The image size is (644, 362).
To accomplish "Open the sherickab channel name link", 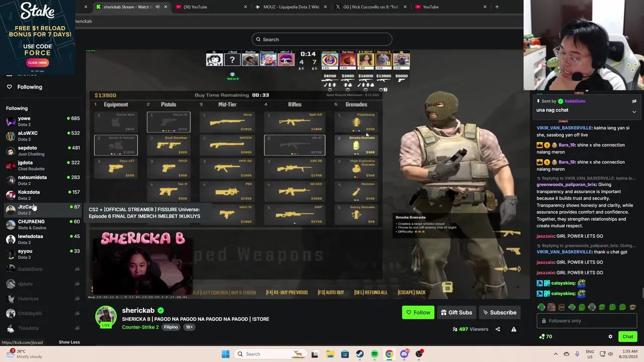I will pyautogui.click(x=138, y=310).
